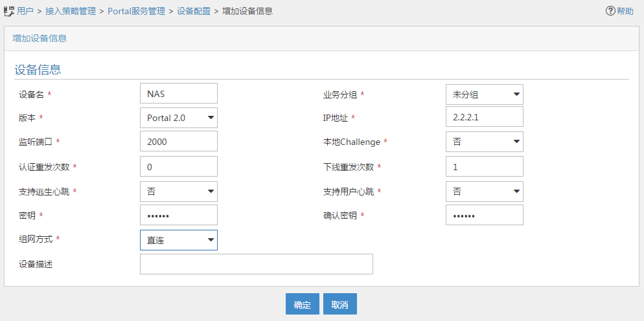Expand the 本地Challenge dropdown
The height and width of the screenshot is (321, 644).
tap(484, 142)
